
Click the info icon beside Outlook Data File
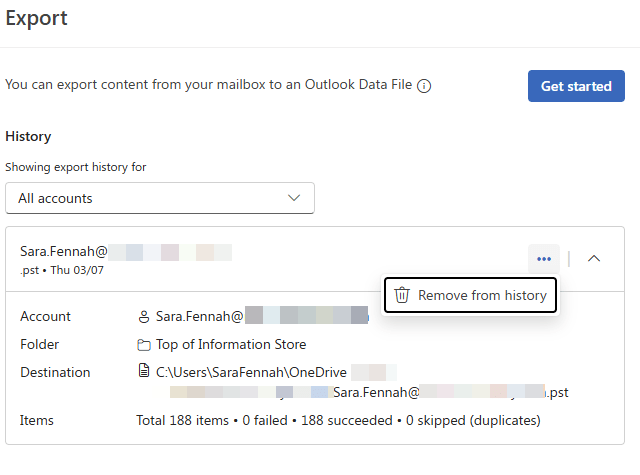point(424,87)
